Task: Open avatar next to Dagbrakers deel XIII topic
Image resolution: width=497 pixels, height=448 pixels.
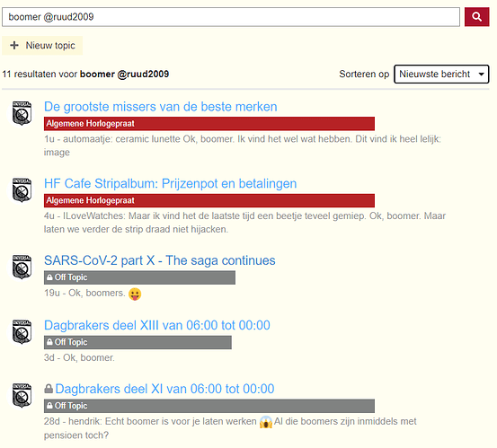Action: 22,332
